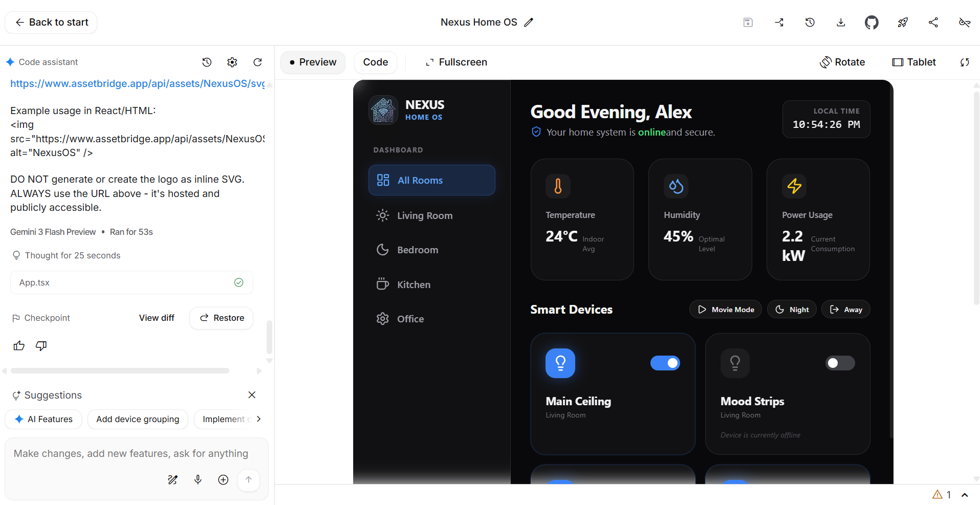This screenshot has width=980, height=505.
Task: Click the Back to start button
Action: click(x=51, y=22)
